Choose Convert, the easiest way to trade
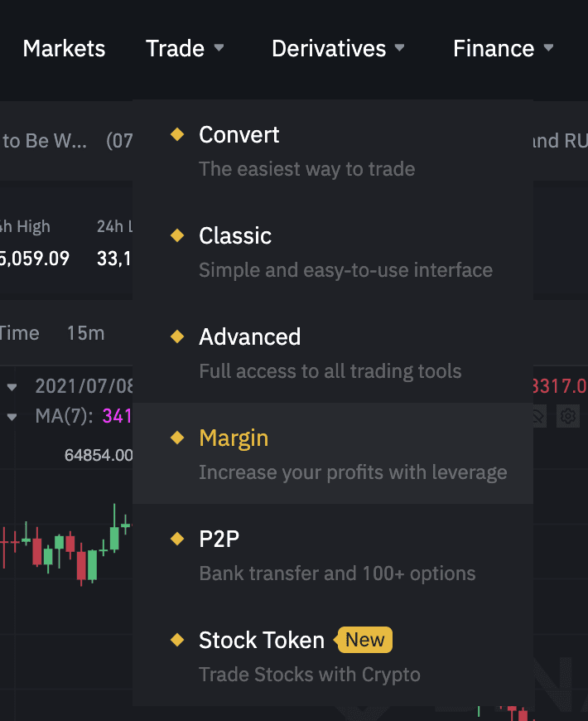588x721 pixels. tap(333, 150)
